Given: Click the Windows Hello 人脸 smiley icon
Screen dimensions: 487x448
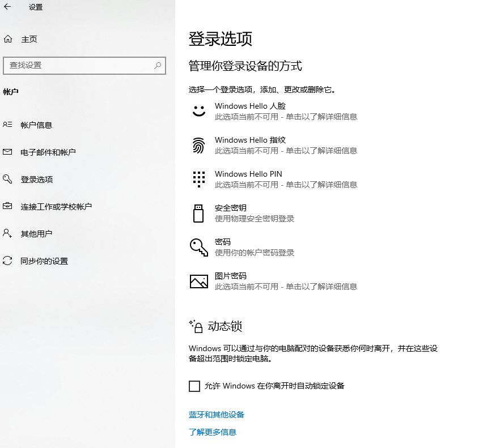Looking at the screenshot, I should click(x=198, y=111).
